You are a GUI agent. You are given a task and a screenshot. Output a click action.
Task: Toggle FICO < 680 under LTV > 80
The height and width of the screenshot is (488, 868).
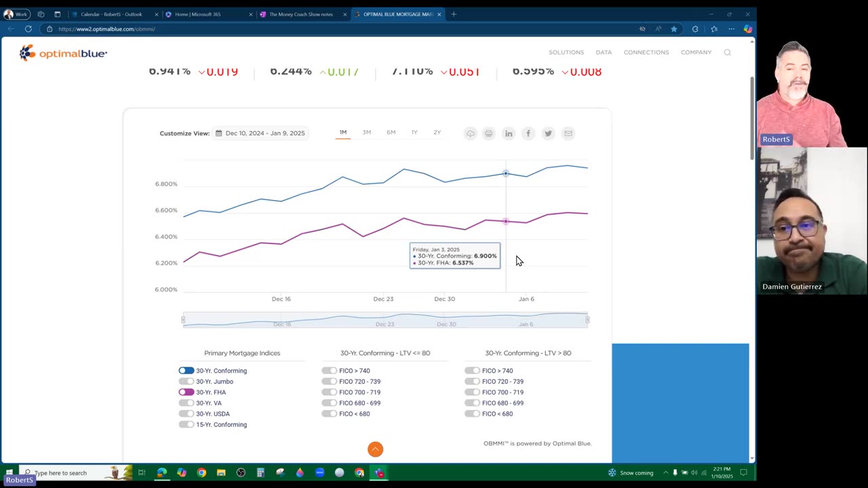click(x=472, y=414)
